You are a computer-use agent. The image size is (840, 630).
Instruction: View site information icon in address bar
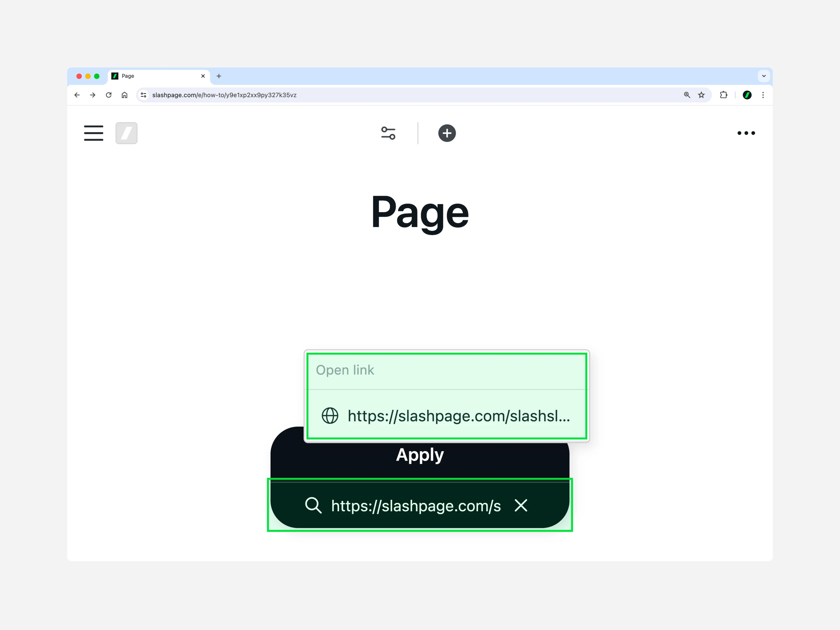144,95
